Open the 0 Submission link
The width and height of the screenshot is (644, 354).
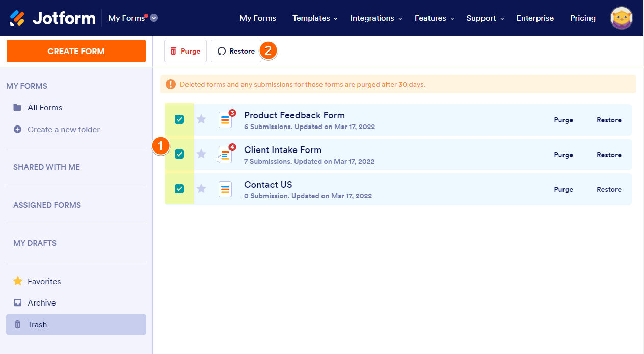[x=265, y=196]
